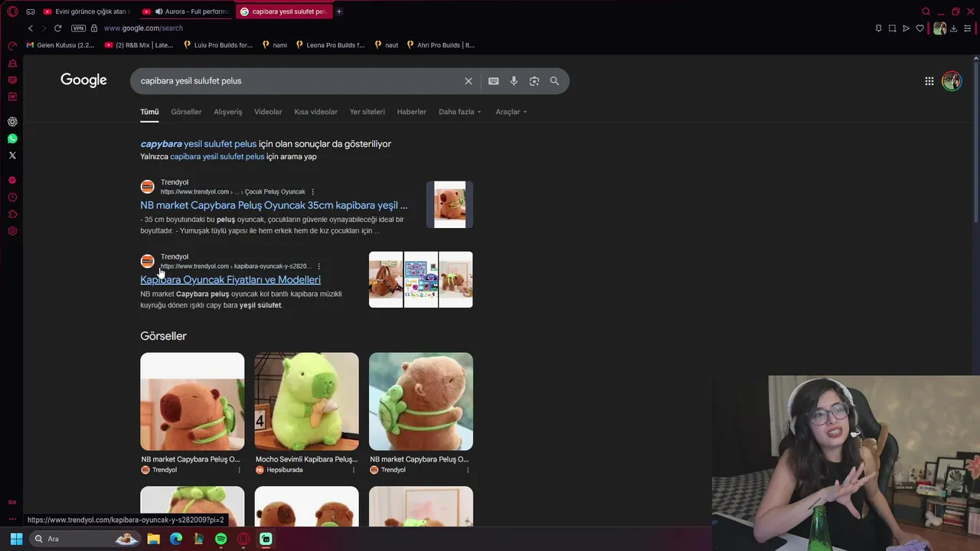Search only for 'capibara yesil sulufet pelus'
Viewport: 980px width, 551px height.
[217, 156]
